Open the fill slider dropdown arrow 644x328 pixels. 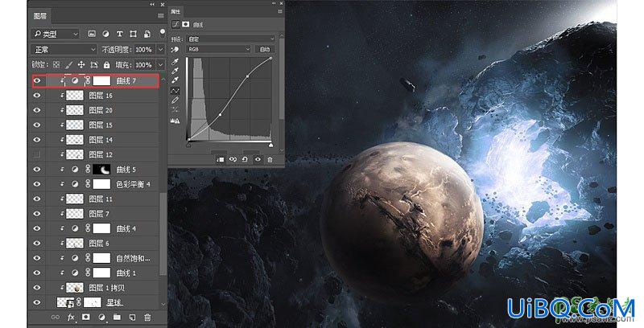[x=160, y=65]
